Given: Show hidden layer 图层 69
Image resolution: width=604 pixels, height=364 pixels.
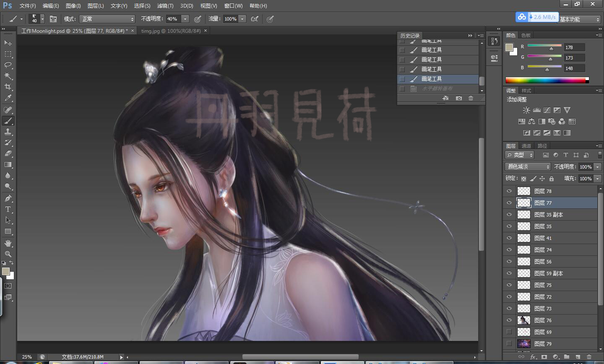Looking at the screenshot, I should click(509, 332).
